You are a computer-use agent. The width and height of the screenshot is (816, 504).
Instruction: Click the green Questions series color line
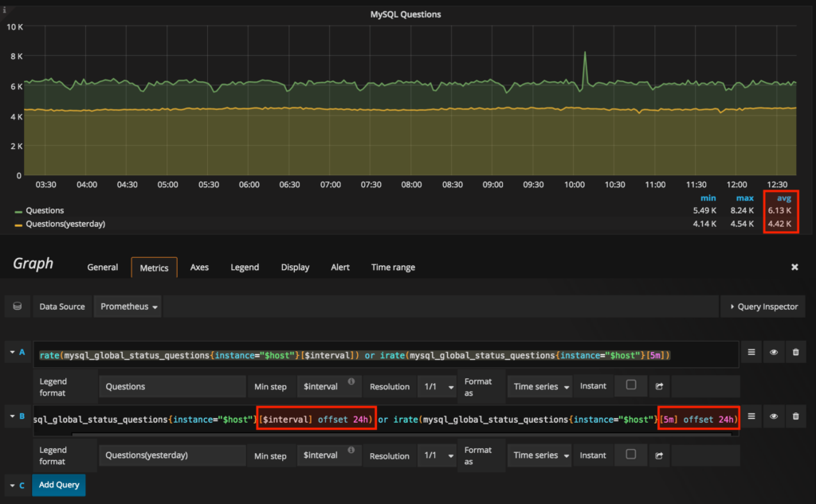[19, 211]
